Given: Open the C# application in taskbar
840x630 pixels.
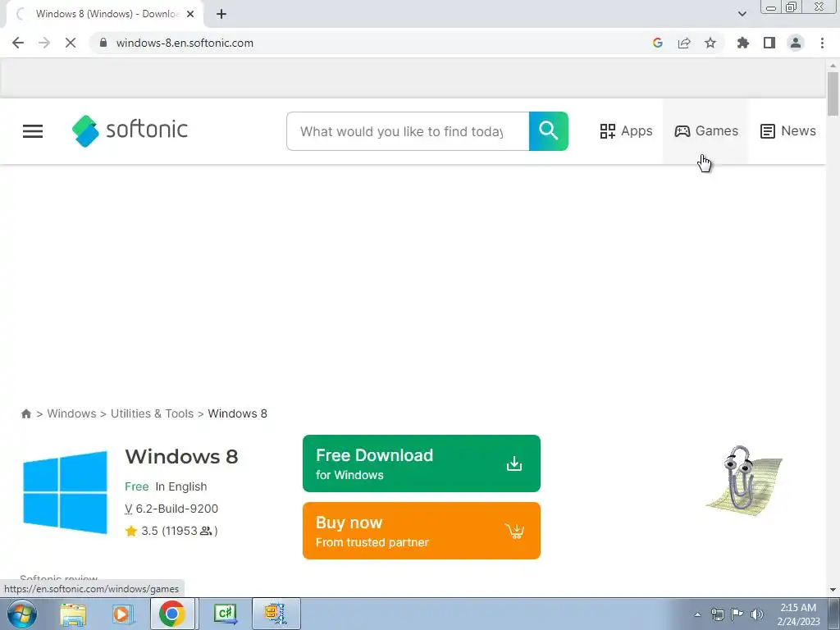Looking at the screenshot, I should coord(225,614).
